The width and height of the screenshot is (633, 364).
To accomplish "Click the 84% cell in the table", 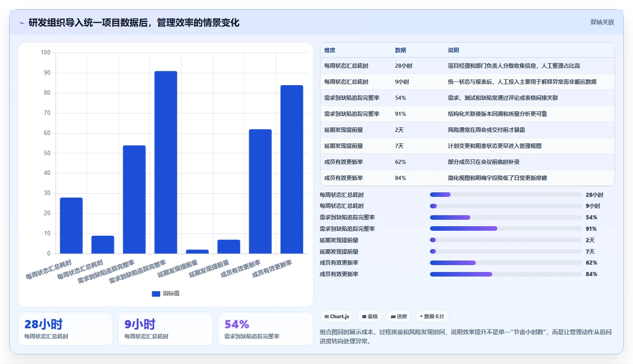I will (x=400, y=178).
